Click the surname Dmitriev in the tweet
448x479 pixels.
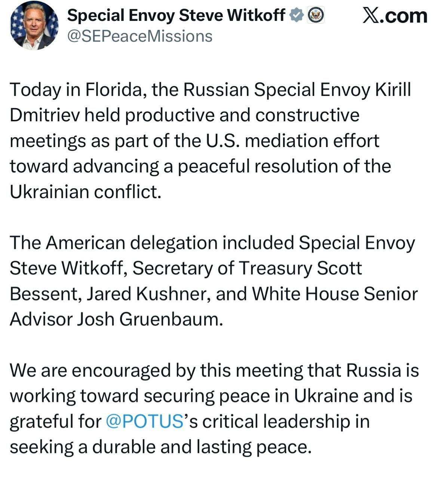coord(44,116)
